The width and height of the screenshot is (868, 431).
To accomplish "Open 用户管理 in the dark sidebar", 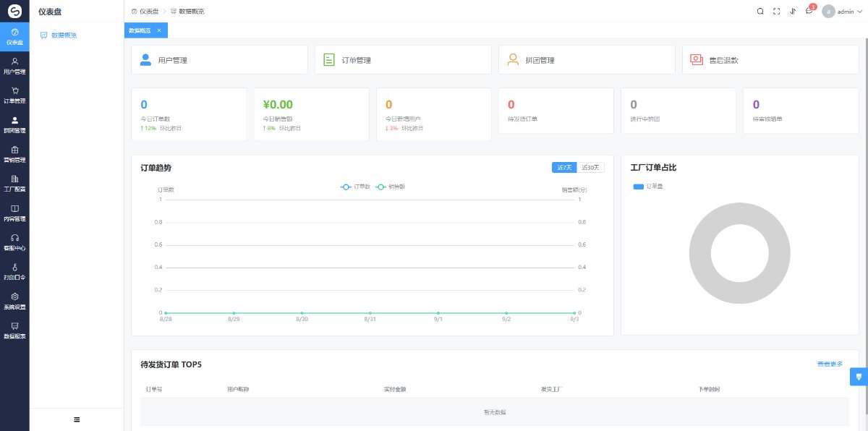I will pos(14,66).
